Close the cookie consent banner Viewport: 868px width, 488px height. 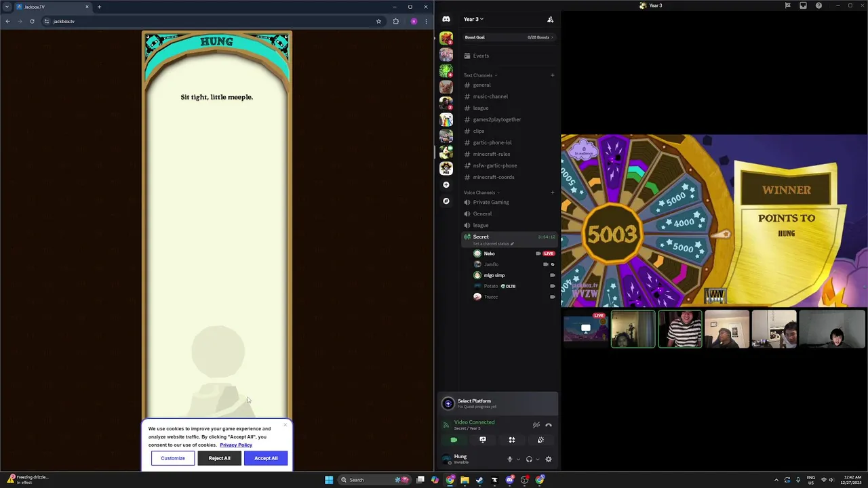click(x=285, y=425)
